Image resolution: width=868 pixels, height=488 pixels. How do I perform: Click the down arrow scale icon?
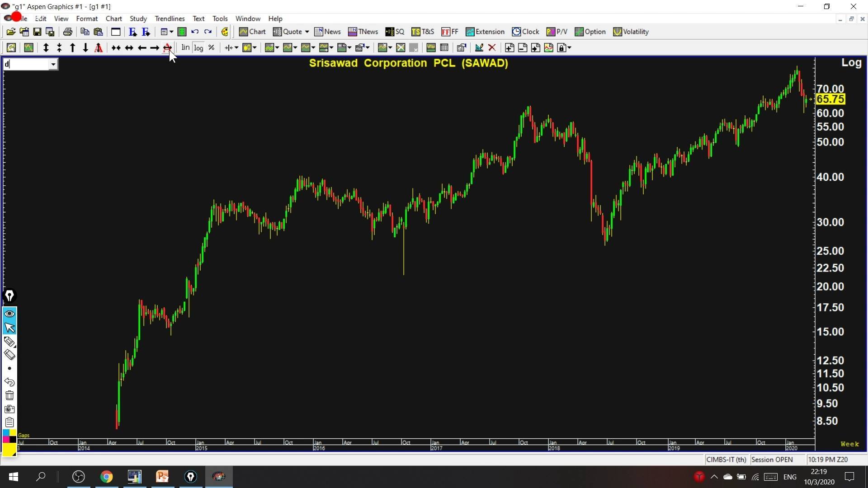85,48
